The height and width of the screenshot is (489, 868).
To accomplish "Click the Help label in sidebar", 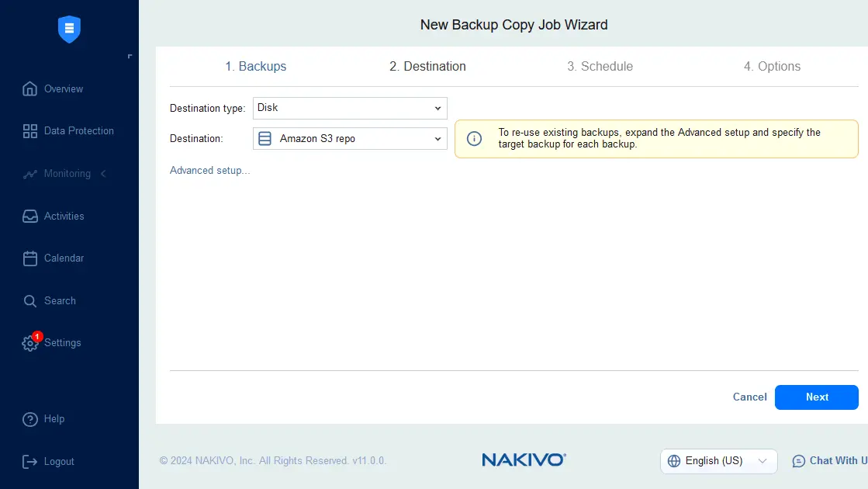I will (x=54, y=419).
